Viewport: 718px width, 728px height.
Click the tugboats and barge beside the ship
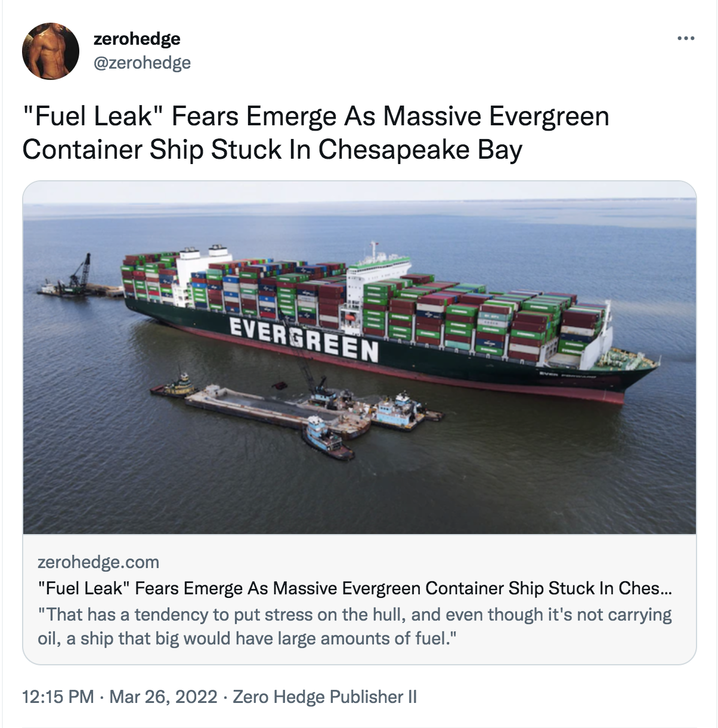point(296,411)
